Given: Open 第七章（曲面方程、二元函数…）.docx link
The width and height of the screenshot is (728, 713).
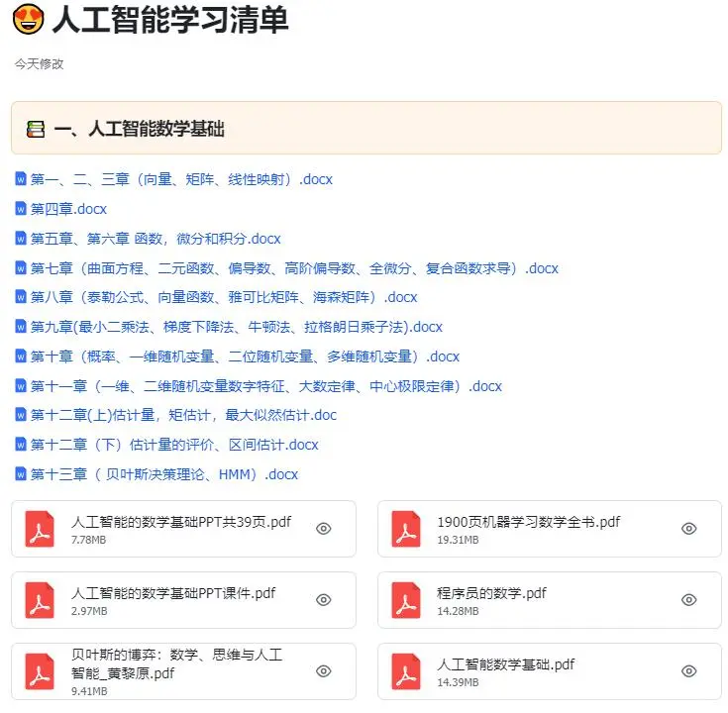Looking at the screenshot, I should (x=294, y=268).
